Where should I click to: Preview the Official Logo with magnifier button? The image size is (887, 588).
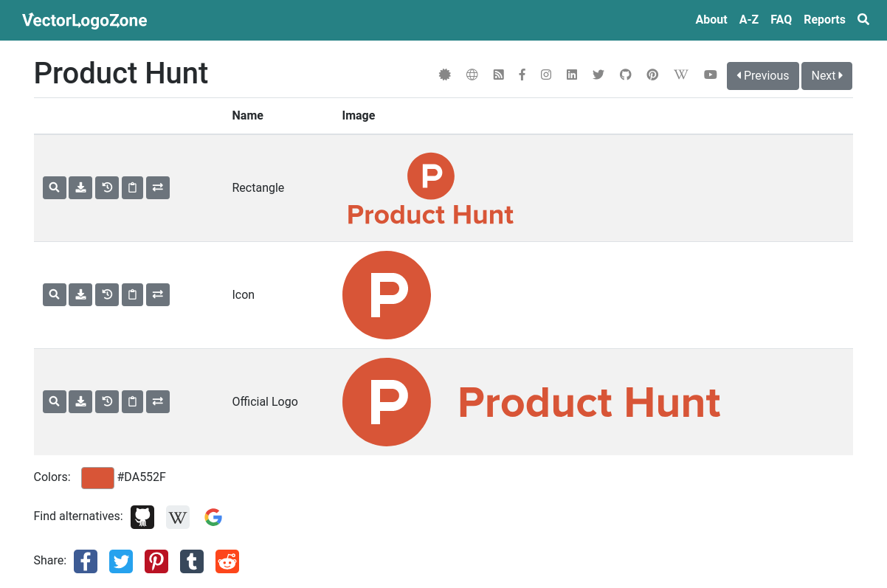pyautogui.click(x=55, y=402)
